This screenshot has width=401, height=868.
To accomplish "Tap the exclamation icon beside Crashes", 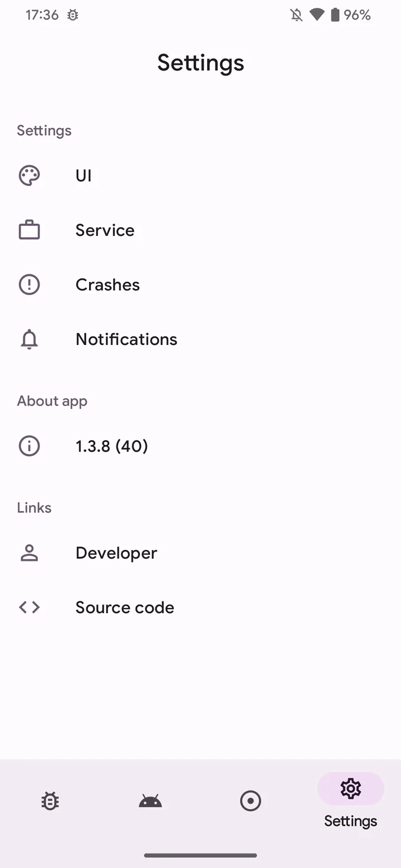I will 29,285.
